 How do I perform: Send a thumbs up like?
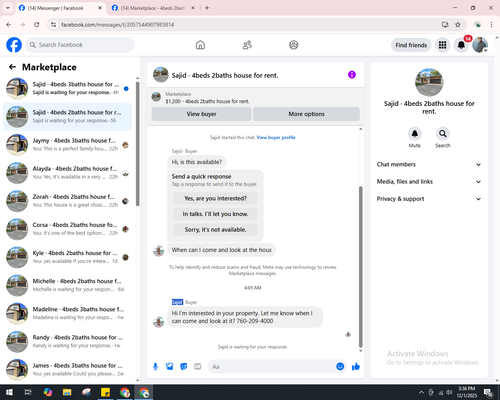(356, 367)
